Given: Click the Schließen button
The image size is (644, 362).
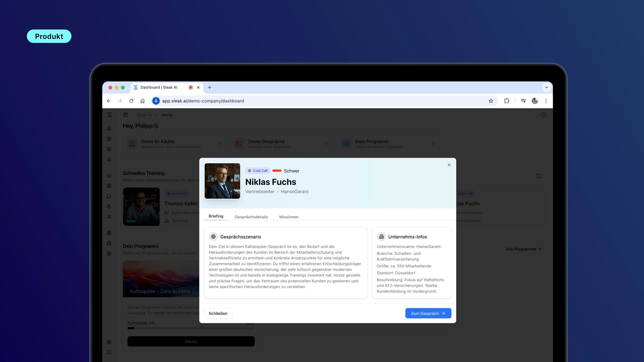Looking at the screenshot, I should pos(218,313).
